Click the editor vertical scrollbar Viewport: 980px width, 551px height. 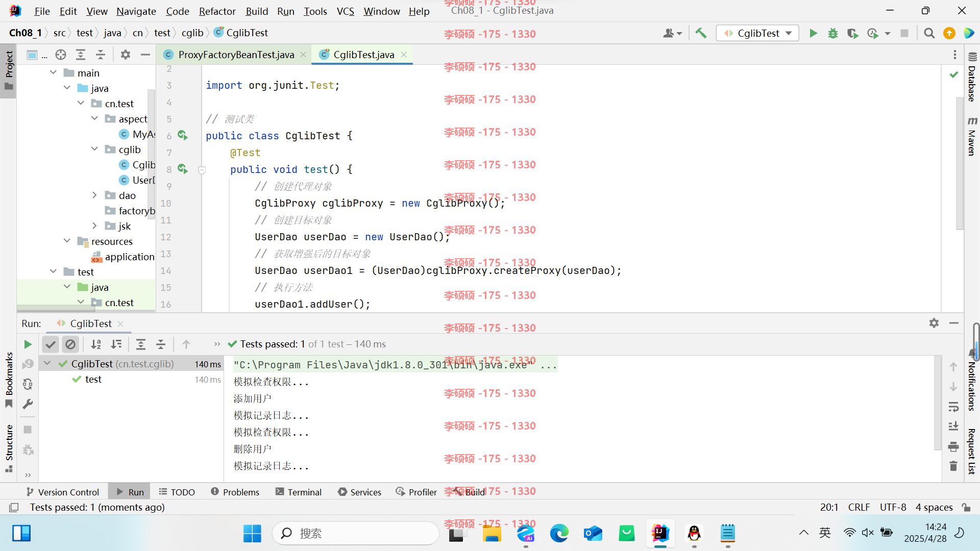pyautogui.click(x=960, y=163)
